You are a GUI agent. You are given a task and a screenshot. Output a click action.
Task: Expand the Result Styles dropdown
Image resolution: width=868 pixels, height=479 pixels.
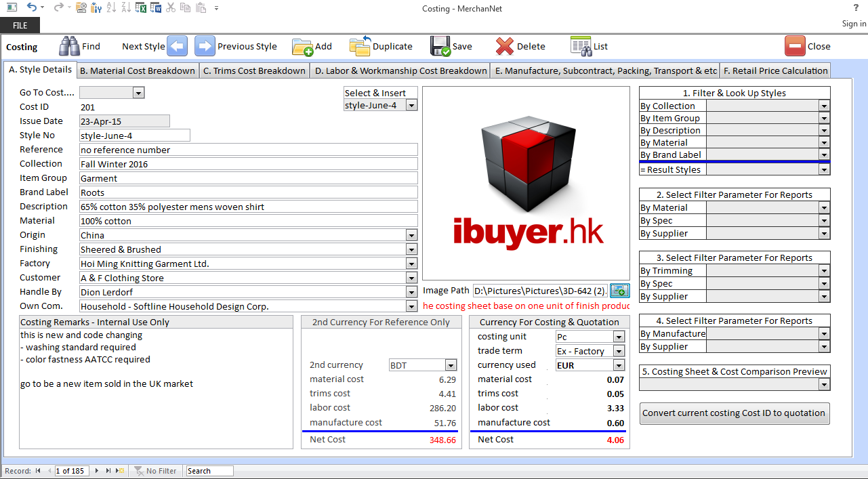click(824, 170)
